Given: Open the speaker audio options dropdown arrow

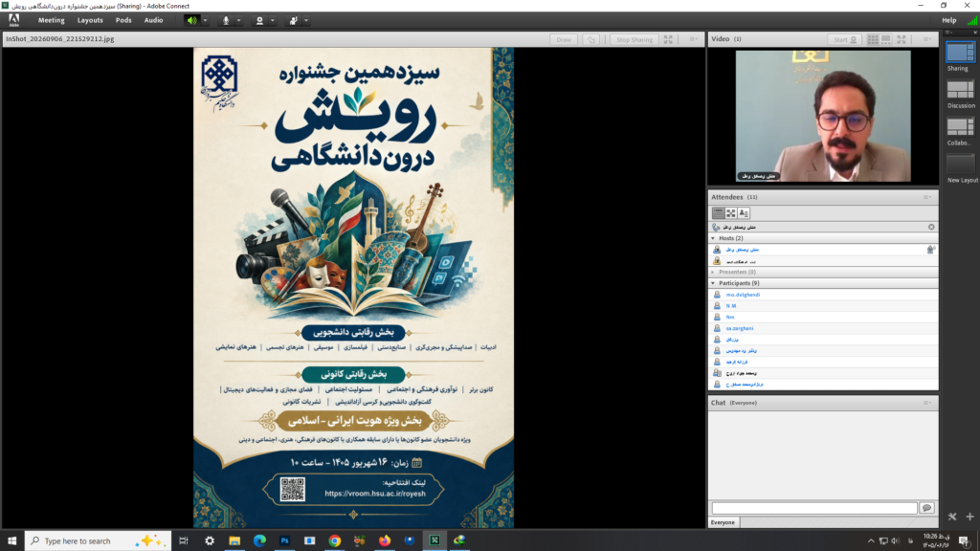Looking at the screenshot, I should click(205, 21).
